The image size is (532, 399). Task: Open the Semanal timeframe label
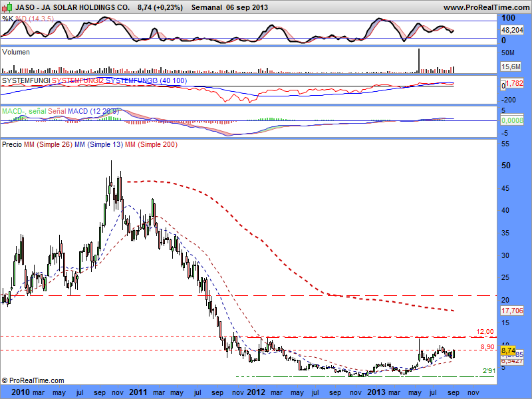(207, 7)
